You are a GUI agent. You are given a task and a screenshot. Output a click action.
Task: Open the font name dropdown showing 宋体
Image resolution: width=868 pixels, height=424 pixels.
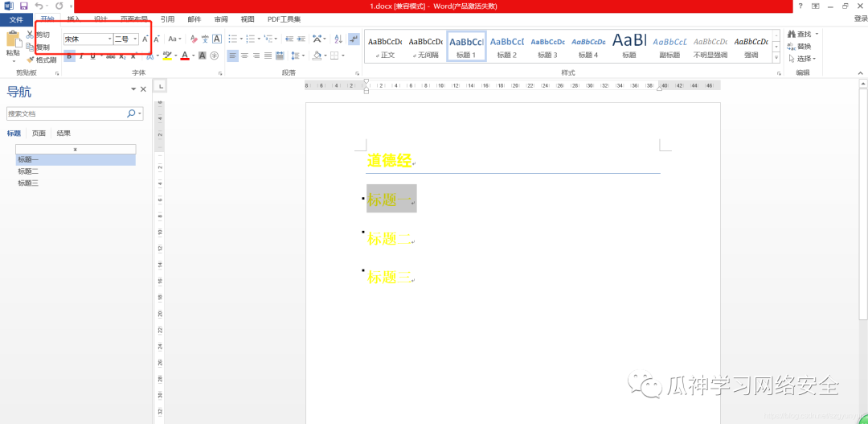point(109,39)
